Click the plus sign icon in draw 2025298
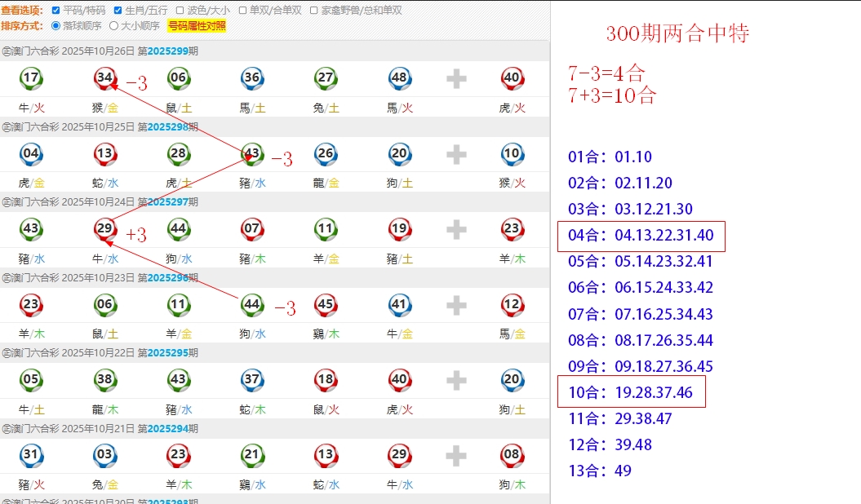The image size is (861, 504). tap(456, 154)
